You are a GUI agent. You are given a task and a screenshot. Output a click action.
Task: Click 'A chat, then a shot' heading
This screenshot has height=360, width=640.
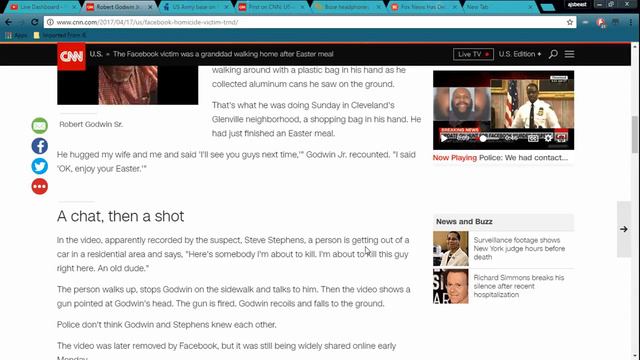[120, 216]
